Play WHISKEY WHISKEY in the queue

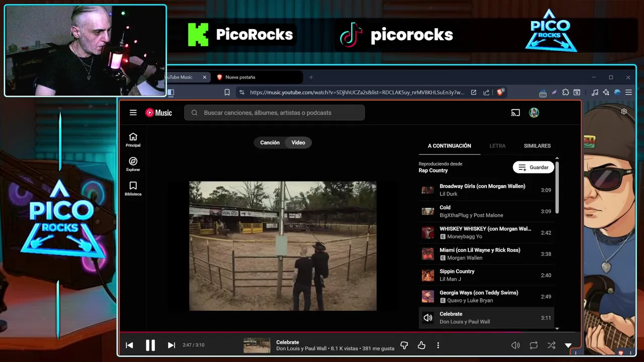point(486,232)
